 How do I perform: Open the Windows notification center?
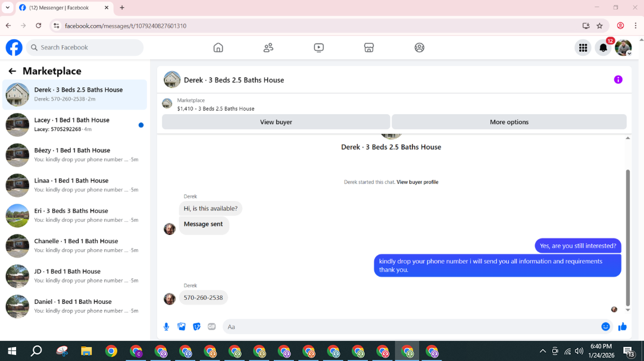point(629,351)
